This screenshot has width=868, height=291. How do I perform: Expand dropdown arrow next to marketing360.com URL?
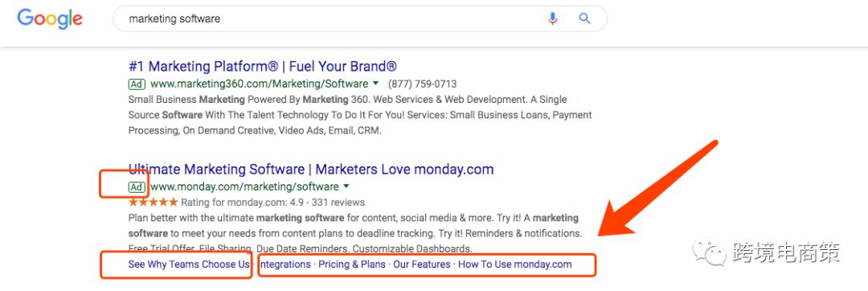point(376,84)
